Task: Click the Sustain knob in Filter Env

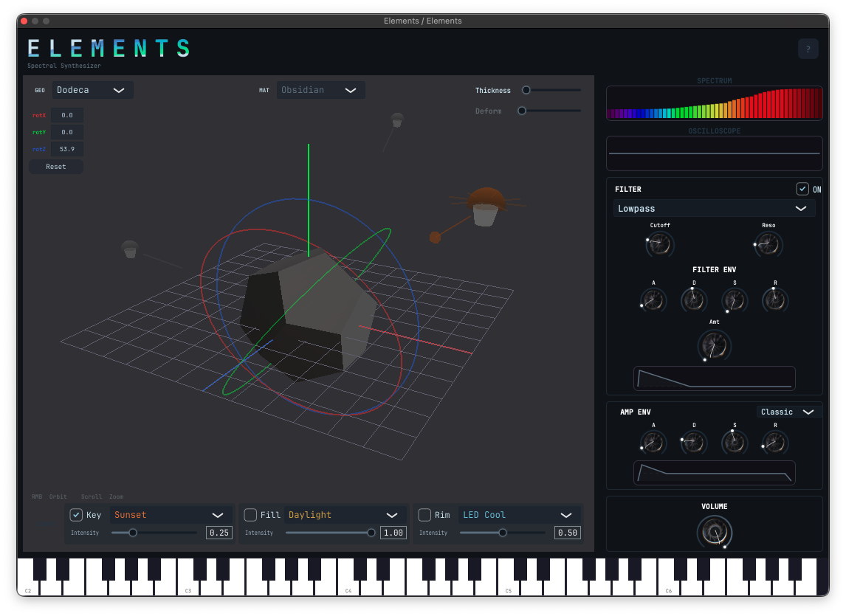Action: click(x=734, y=300)
